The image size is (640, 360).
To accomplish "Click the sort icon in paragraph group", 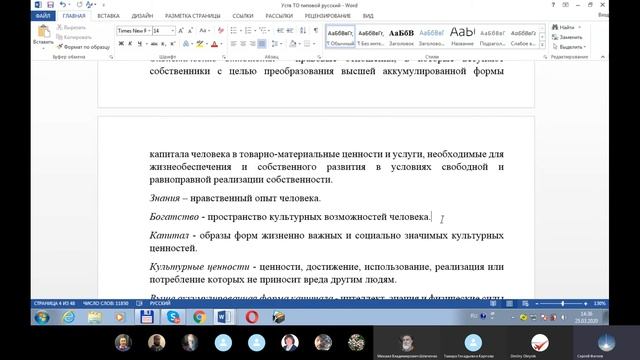I will click(x=303, y=31).
